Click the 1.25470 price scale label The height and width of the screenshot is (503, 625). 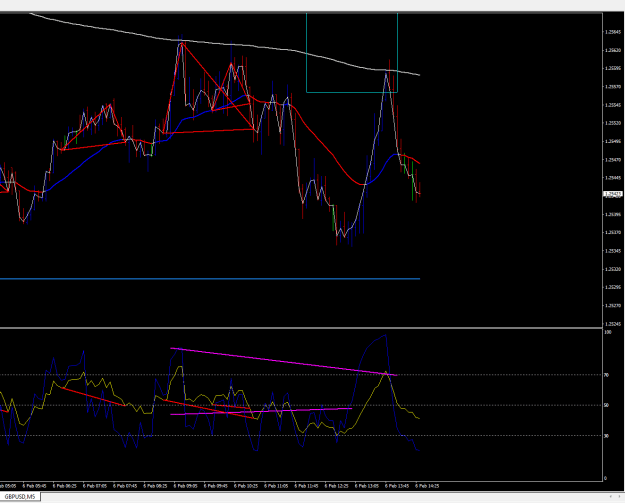[613, 160]
